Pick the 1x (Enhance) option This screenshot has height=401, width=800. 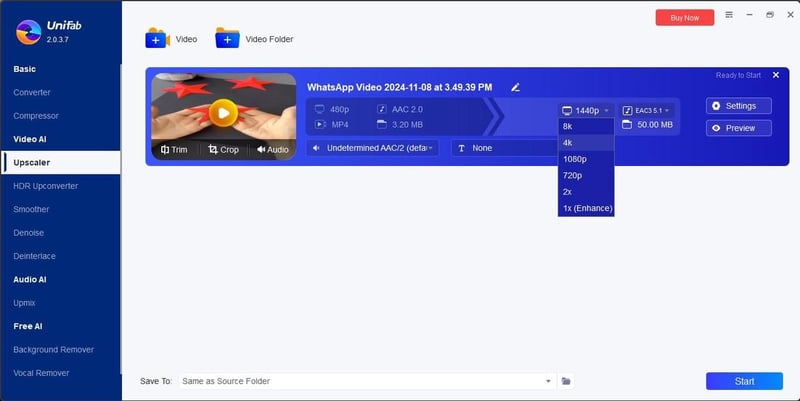tap(587, 208)
